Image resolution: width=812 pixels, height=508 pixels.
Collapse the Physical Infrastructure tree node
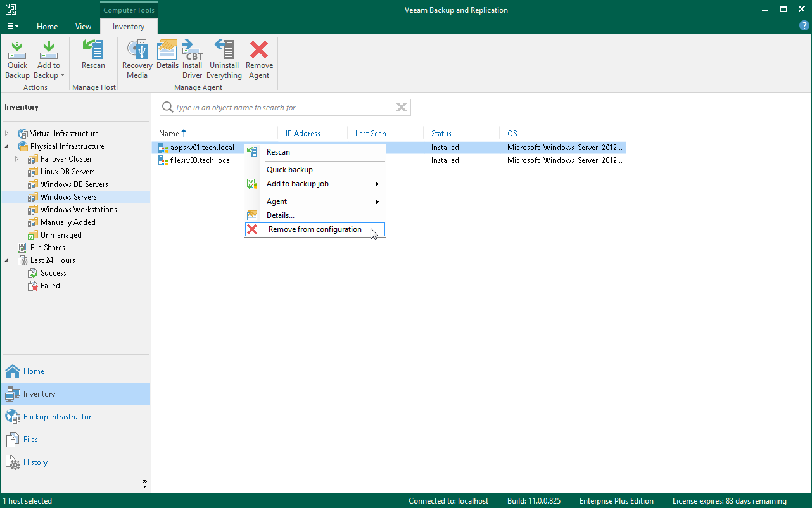pyautogui.click(x=7, y=146)
